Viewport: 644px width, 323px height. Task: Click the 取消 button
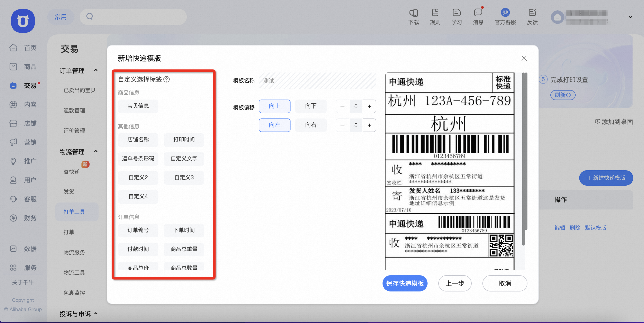point(505,283)
